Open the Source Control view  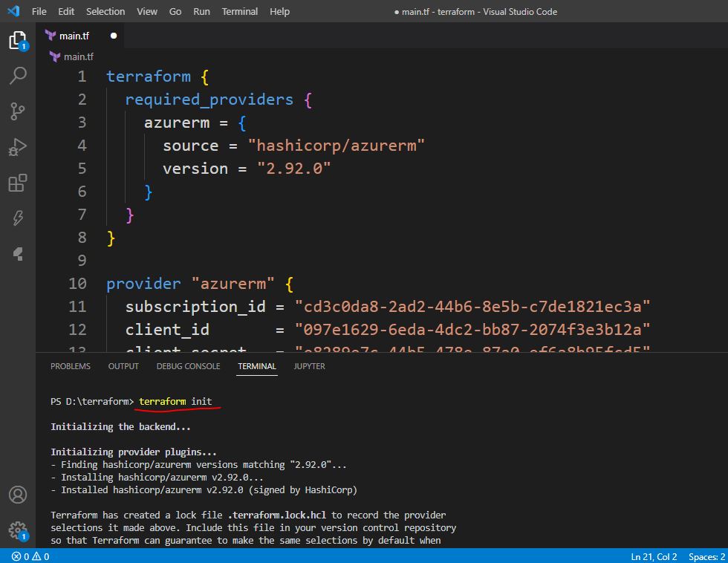tap(18, 111)
